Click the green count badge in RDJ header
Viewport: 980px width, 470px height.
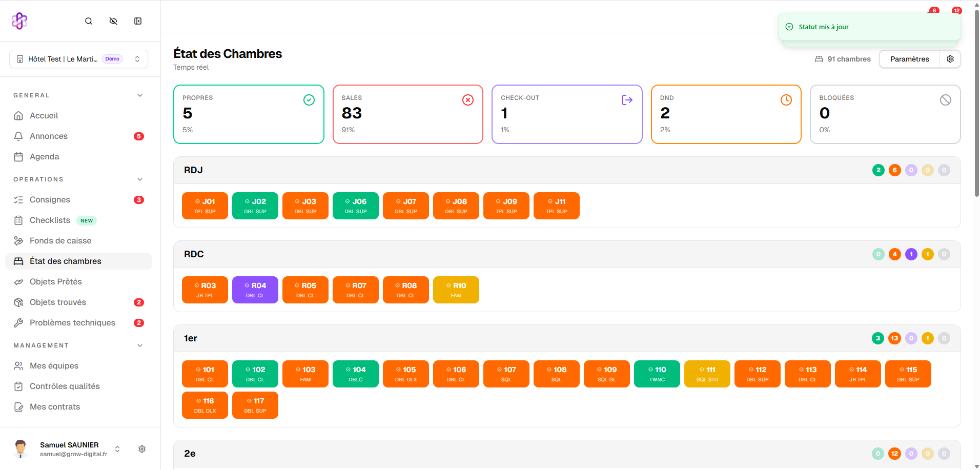(x=878, y=170)
